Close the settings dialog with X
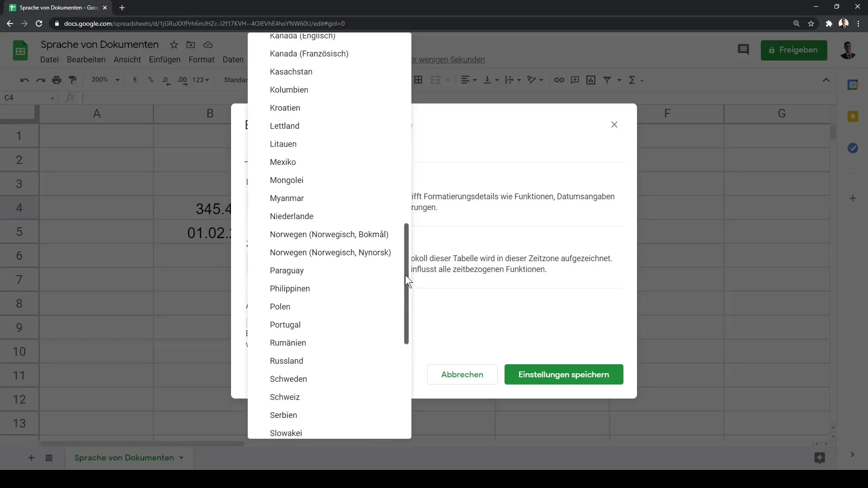The image size is (868, 488). coord(614,125)
